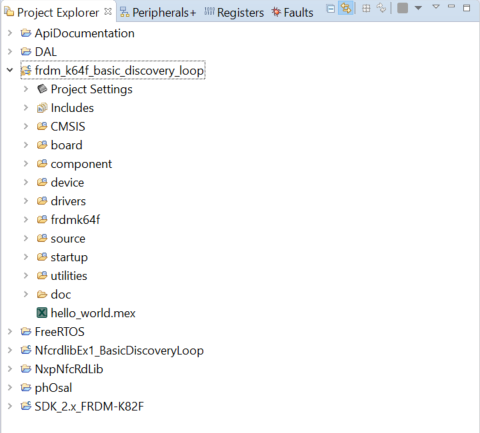The width and height of the screenshot is (480, 433).
Task: Click the gray square toolbar button
Action: (x=403, y=8)
